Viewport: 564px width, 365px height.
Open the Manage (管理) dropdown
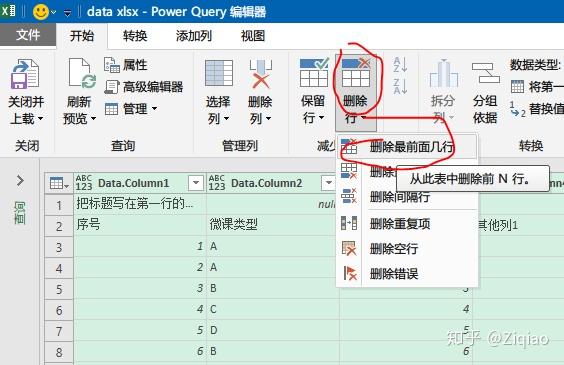click(131, 109)
